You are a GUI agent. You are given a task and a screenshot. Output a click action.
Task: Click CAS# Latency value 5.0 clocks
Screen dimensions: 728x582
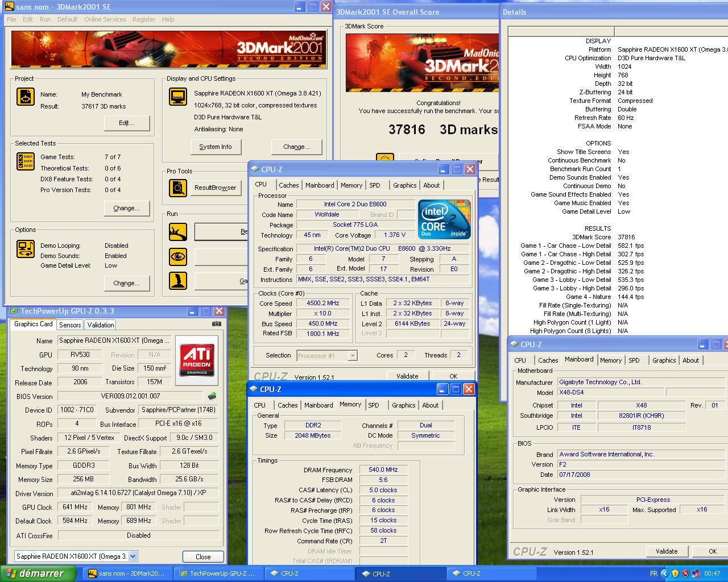383,490
